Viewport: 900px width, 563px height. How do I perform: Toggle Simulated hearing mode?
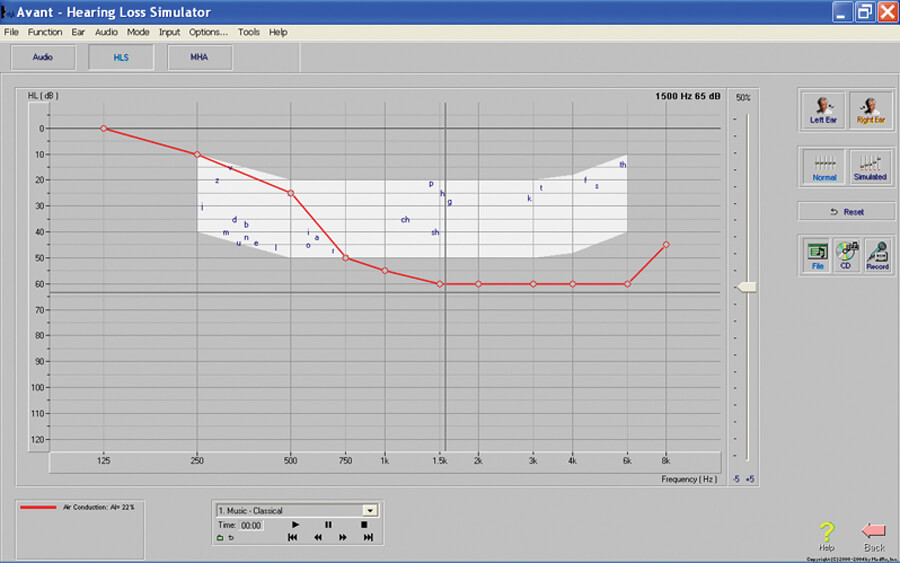point(869,167)
